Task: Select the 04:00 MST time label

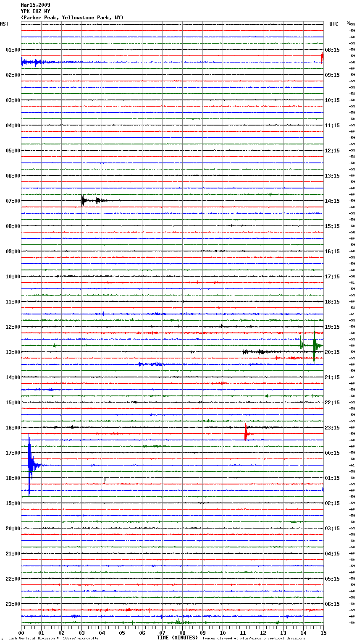Action: click(x=13, y=126)
